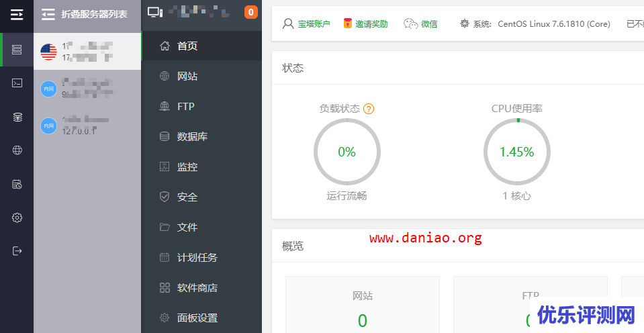The height and width of the screenshot is (333, 644).
Task: Click the 1.45% CPU usage gauge
Action: pos(516,152)
